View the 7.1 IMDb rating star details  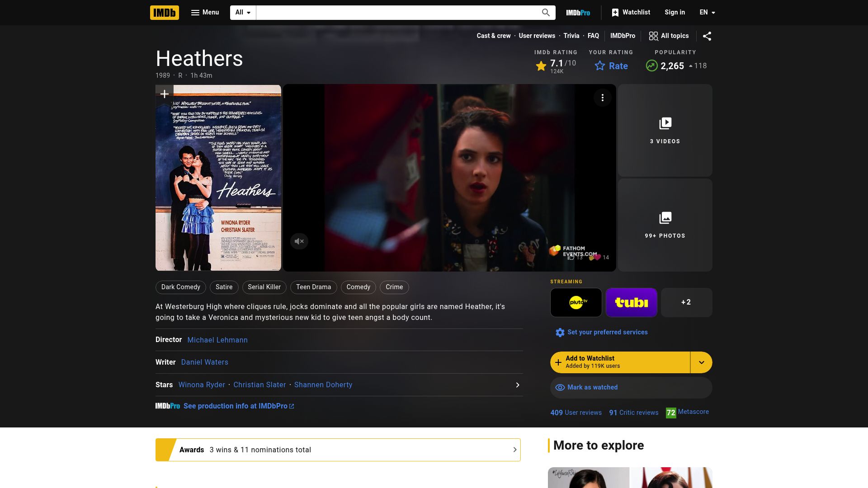tap(556, 66)
